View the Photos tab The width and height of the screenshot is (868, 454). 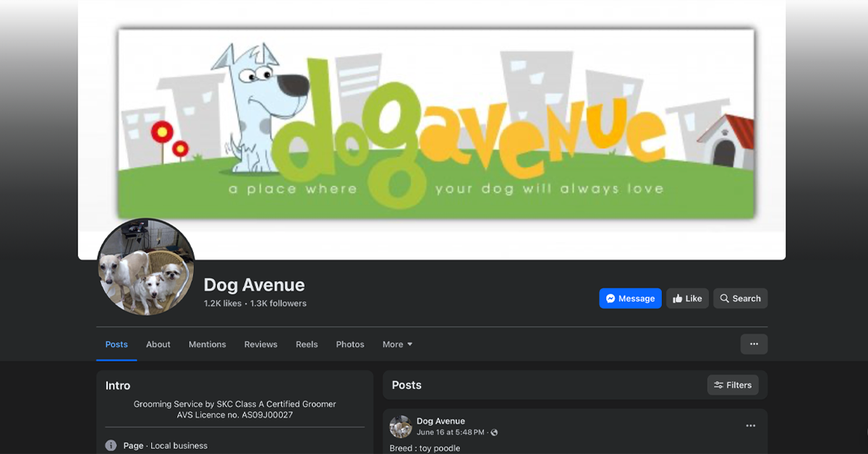(x=350, y=344)
